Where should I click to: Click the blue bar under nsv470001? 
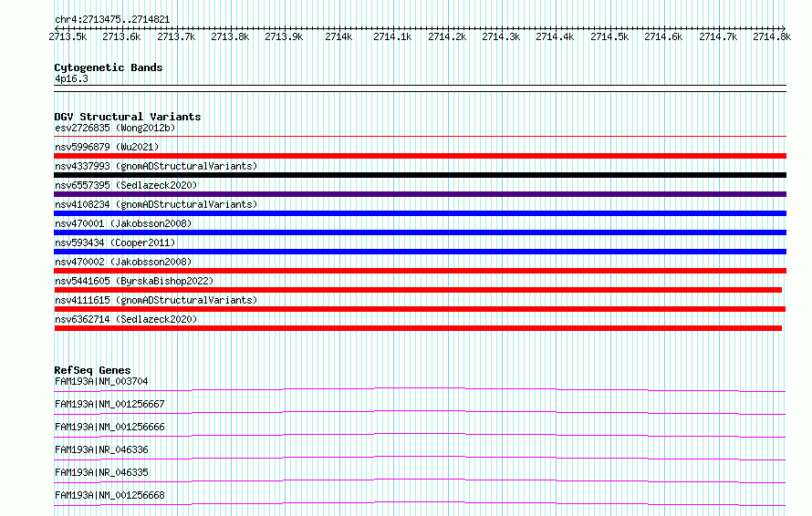[420, 232]
